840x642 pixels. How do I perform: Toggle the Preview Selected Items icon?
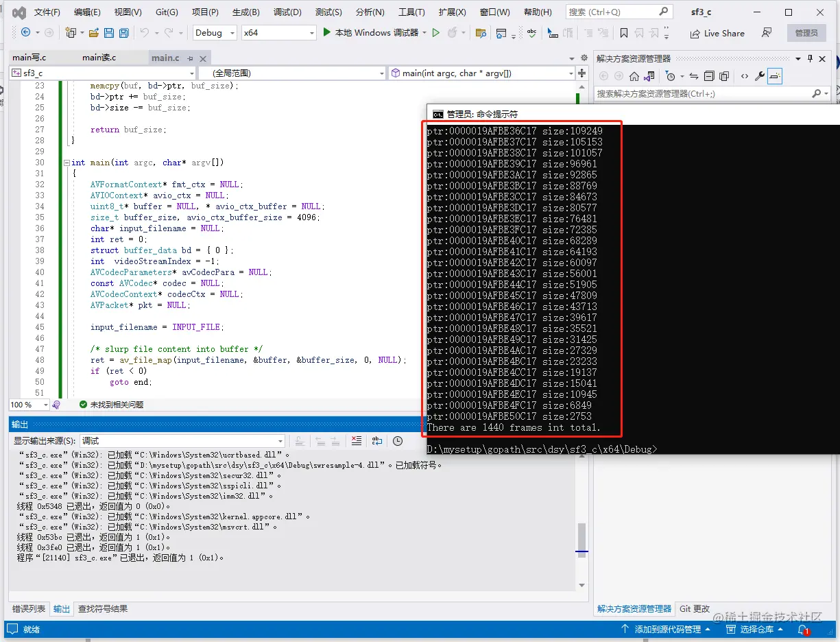tap(774, 76)
